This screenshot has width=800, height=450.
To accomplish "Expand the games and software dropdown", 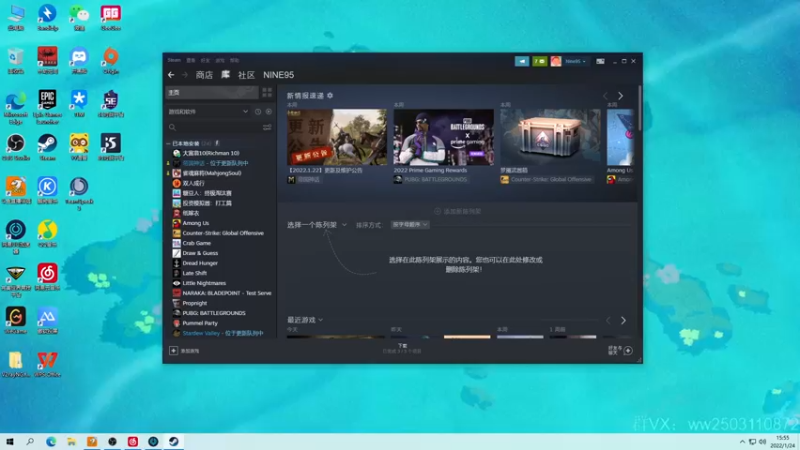I will tap(208, 112).
